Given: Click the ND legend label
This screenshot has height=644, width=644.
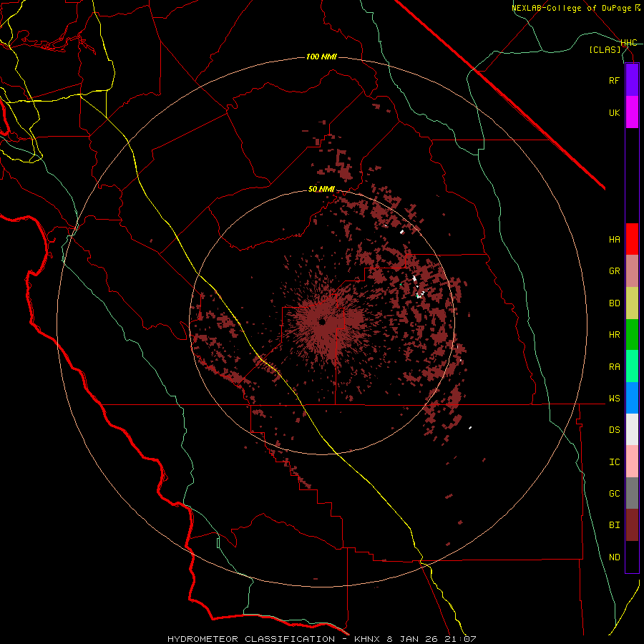Looking at the screenshot, I should pyautogui.click(x=614, y=557).
